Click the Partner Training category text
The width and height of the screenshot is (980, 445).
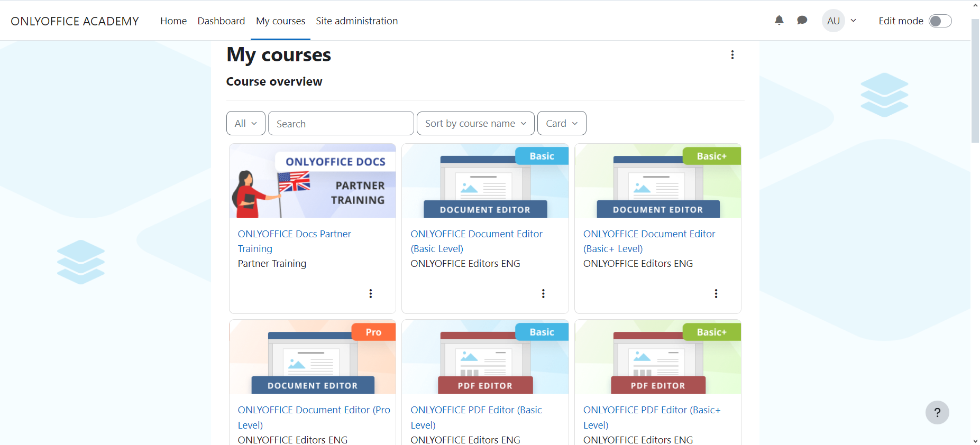coord(272,263)
